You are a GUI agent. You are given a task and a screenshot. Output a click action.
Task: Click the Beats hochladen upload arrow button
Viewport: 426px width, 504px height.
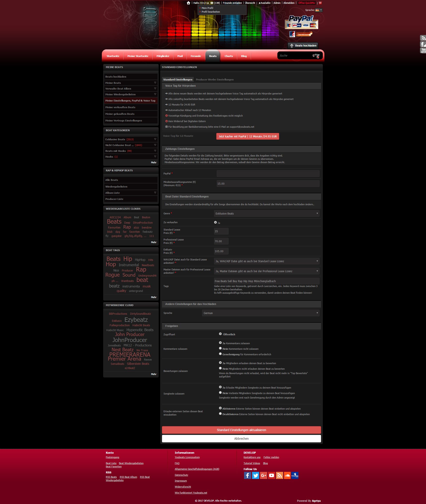[x=303, y=46]
